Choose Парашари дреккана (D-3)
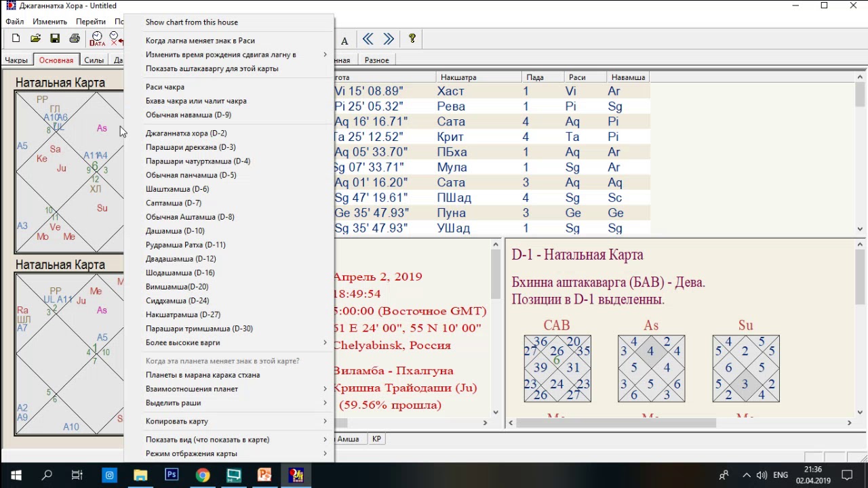The image size is (868, 488). click(229, 147)
